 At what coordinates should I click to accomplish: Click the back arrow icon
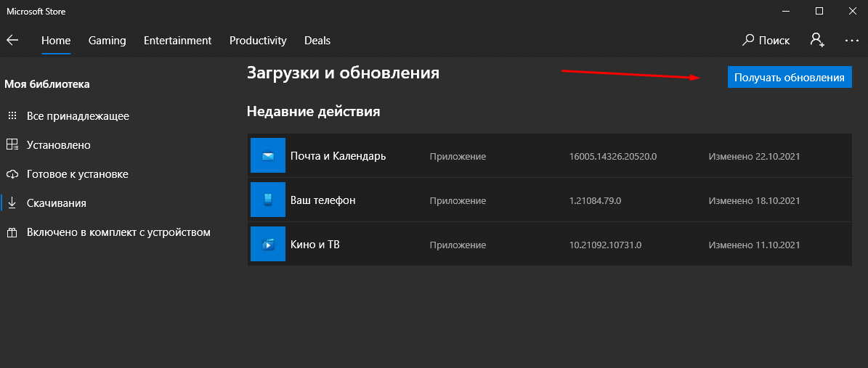[12, 41]
